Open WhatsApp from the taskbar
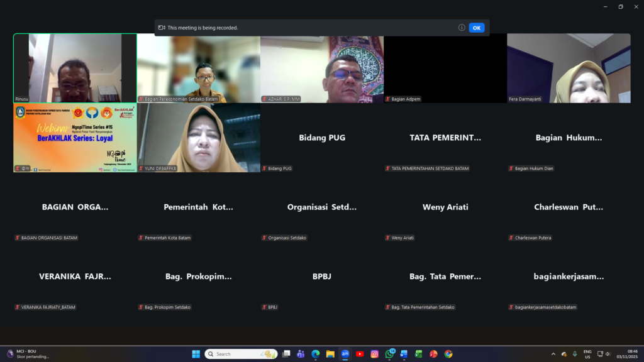 [x=389, y=354]
